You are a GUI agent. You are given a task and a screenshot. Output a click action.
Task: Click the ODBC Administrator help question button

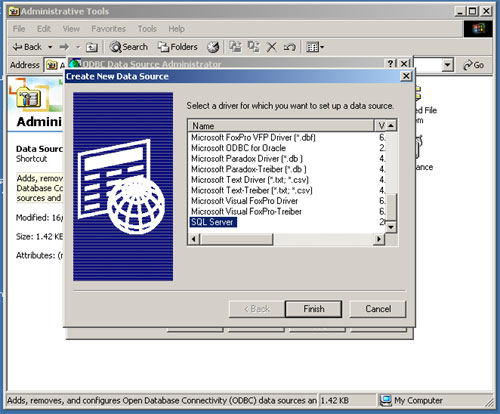(x=390, y=63)
